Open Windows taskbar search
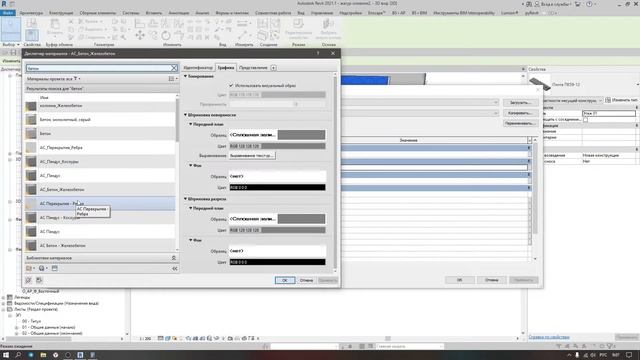Screen dimensions: 640x360 pos(18,355)
